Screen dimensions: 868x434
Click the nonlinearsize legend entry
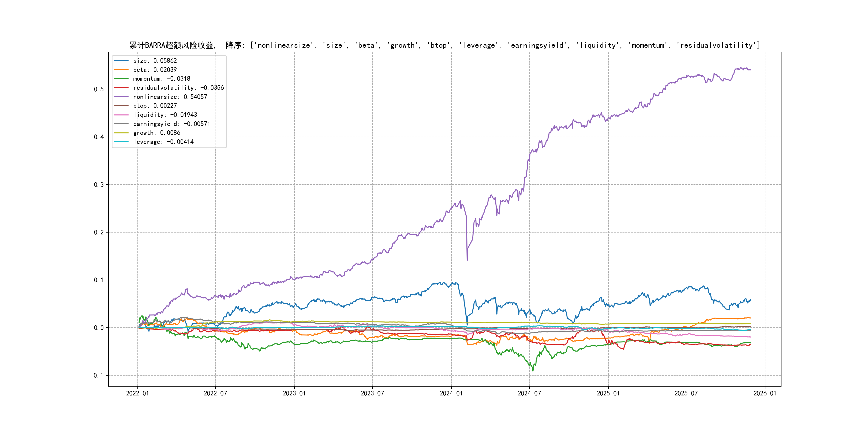[x=170, y=97]
